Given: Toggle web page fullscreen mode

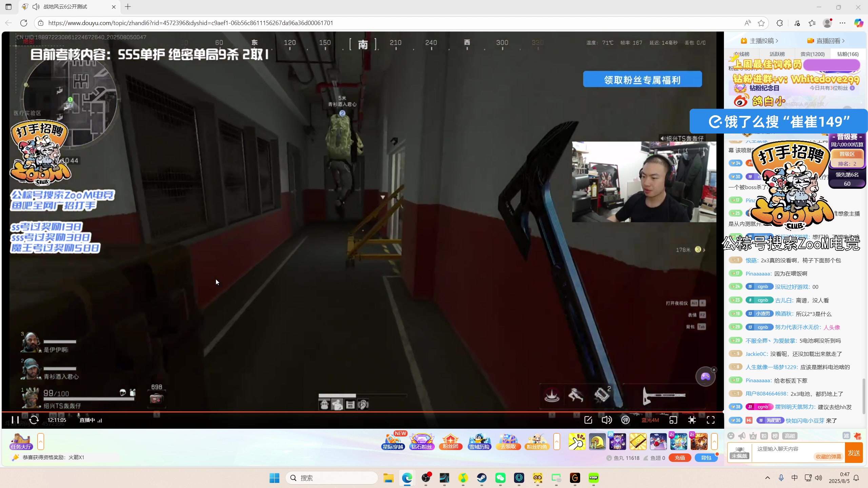Looking at the screenshot, I should [692, 420].
